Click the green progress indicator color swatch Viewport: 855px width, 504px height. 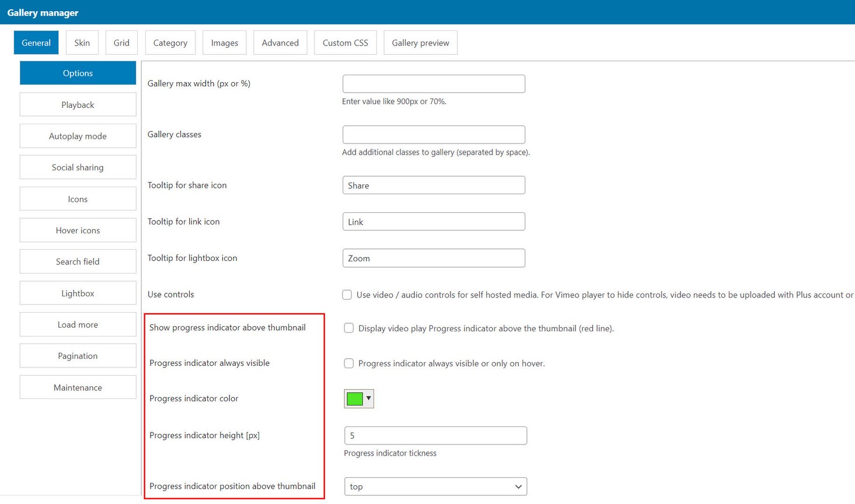(355, 398)
